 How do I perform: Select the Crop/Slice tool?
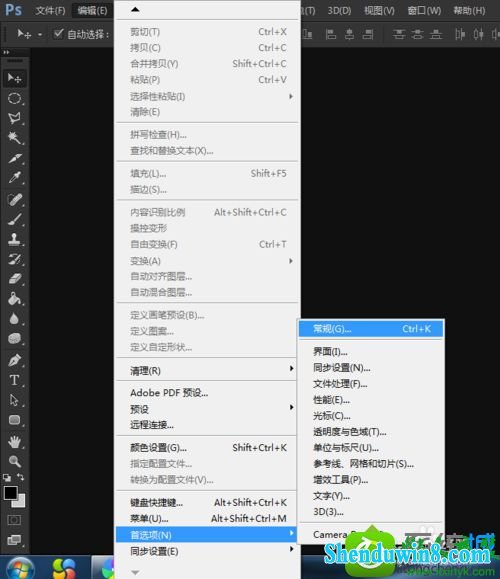(14, 158)
